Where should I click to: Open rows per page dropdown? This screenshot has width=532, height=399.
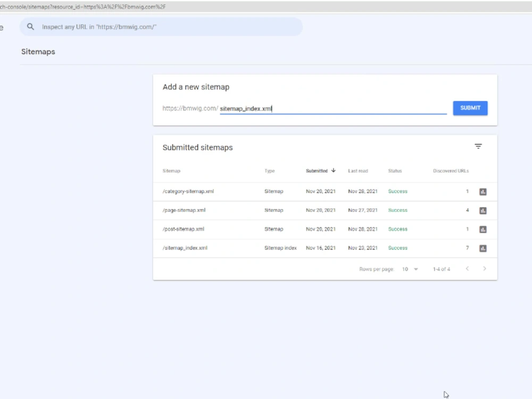point(410,269)
